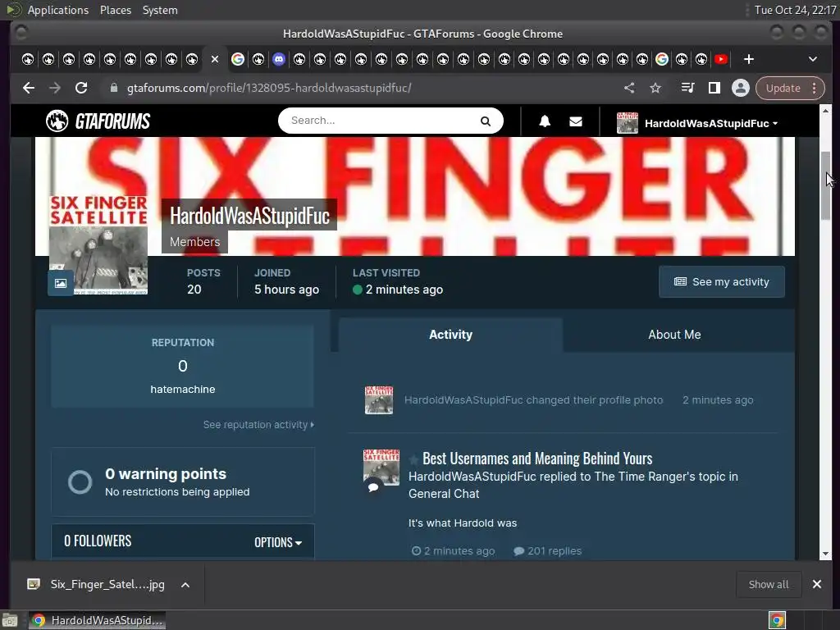Switch to the About Me tab
The height and width of the screenshot is (630, 840).
click(674, 335)
